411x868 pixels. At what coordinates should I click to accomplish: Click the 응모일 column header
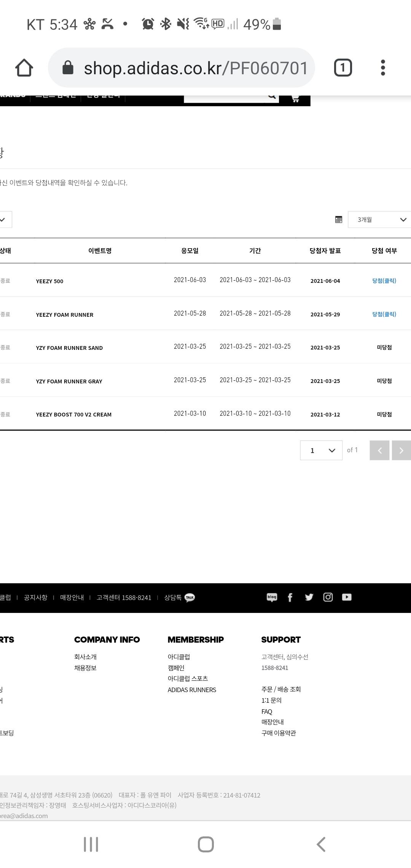click(x=190, y=251)
